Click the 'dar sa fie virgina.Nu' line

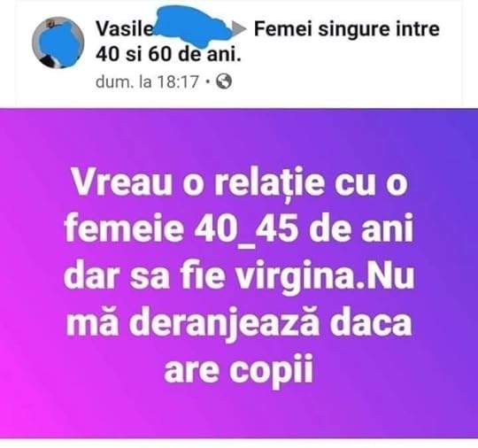pos(239,276)
